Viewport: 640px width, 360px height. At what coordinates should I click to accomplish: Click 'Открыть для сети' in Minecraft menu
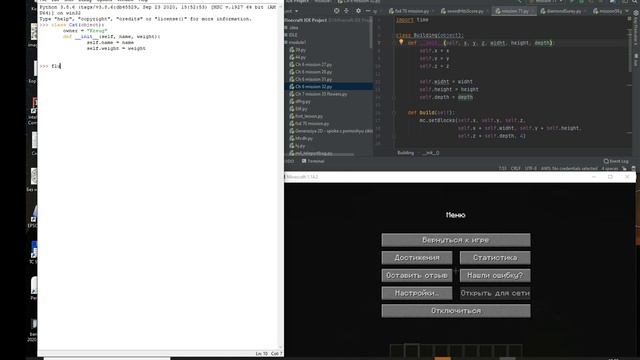[495, 293]
